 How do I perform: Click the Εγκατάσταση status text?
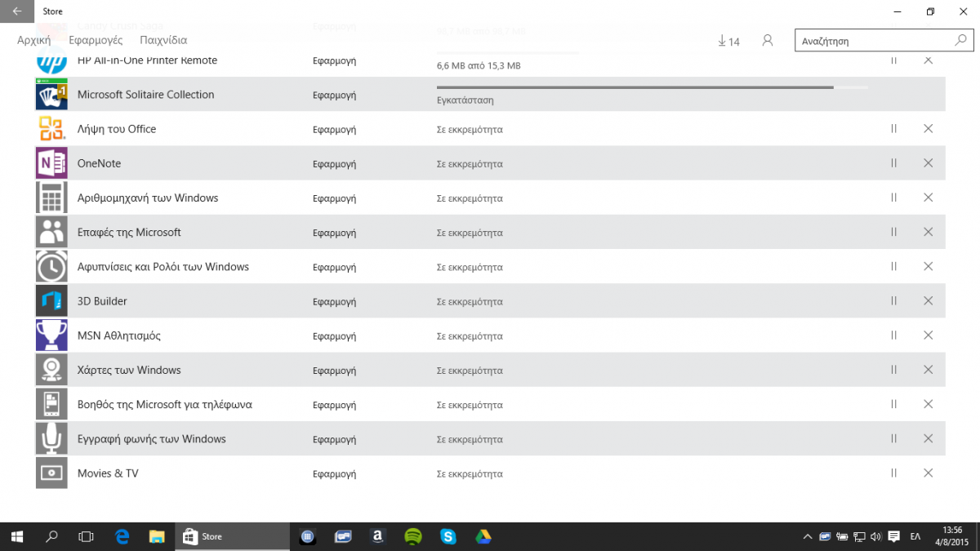coord(465,100)
